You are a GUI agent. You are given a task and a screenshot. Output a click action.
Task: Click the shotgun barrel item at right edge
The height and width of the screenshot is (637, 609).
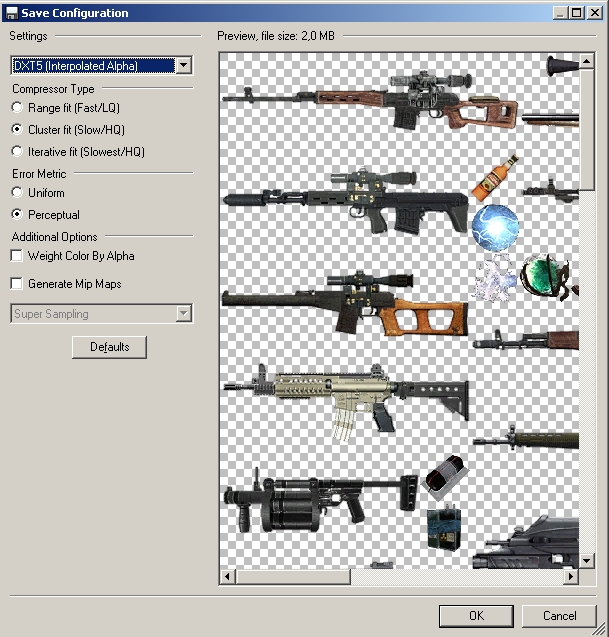pos(550,119)
